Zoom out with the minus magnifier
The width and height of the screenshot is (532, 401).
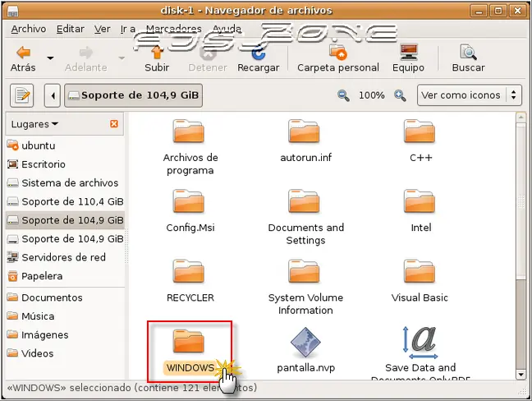(343, 95)
